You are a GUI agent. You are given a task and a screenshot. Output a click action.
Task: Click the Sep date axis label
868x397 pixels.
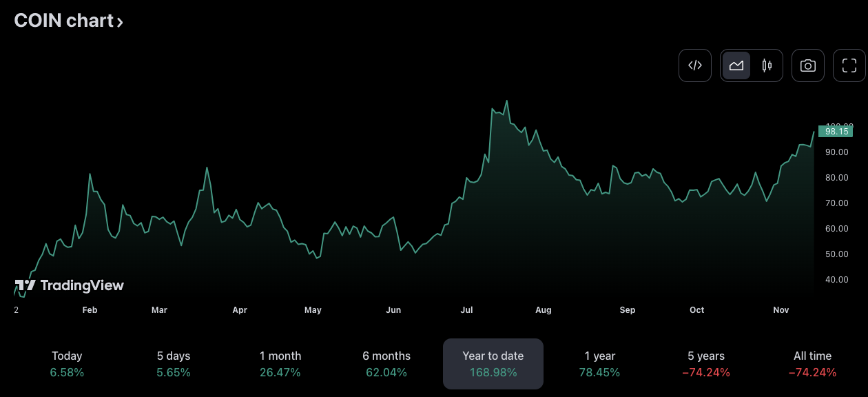(x=628, y=310)
